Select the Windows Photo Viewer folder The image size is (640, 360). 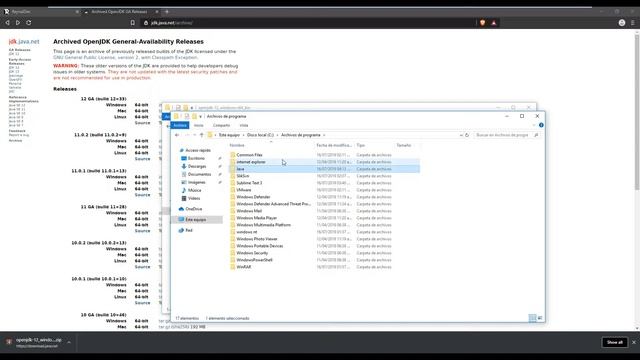[x=257, y=239]
